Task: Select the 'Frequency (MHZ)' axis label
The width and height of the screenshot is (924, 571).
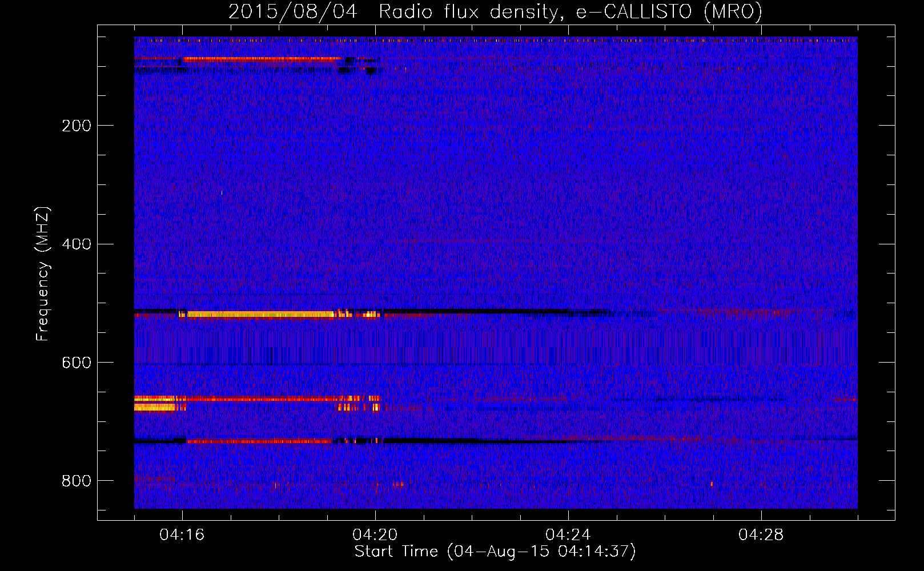Action: point(42,274)
